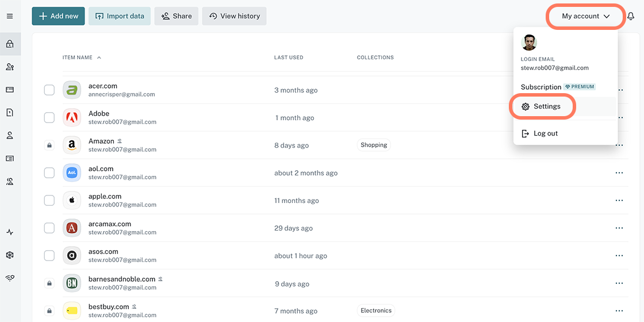Open the payments card icon in sidebar
Image resolution: width=644 pixels, height=322 pixels.
click(x=10, y=90)
